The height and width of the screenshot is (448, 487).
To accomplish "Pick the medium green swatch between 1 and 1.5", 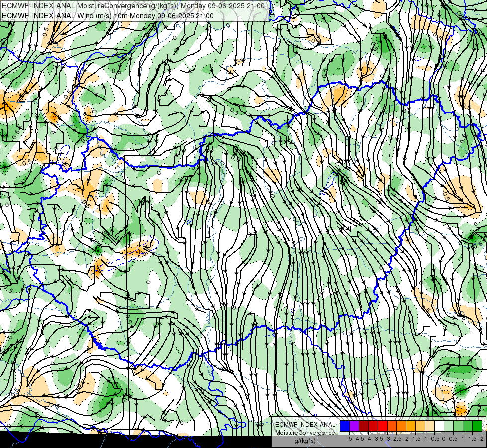I will 468,426.
